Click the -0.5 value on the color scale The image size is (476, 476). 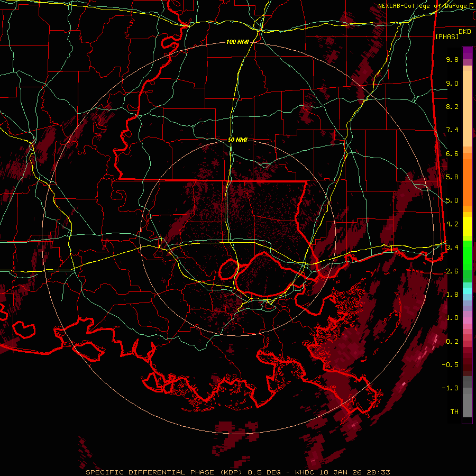pyautogui.click(x=450, y=365)
